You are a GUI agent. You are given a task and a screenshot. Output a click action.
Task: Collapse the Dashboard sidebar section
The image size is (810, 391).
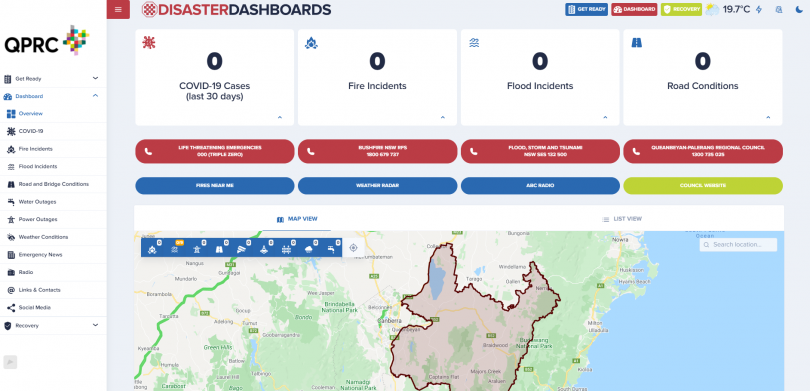click(53, 96)
